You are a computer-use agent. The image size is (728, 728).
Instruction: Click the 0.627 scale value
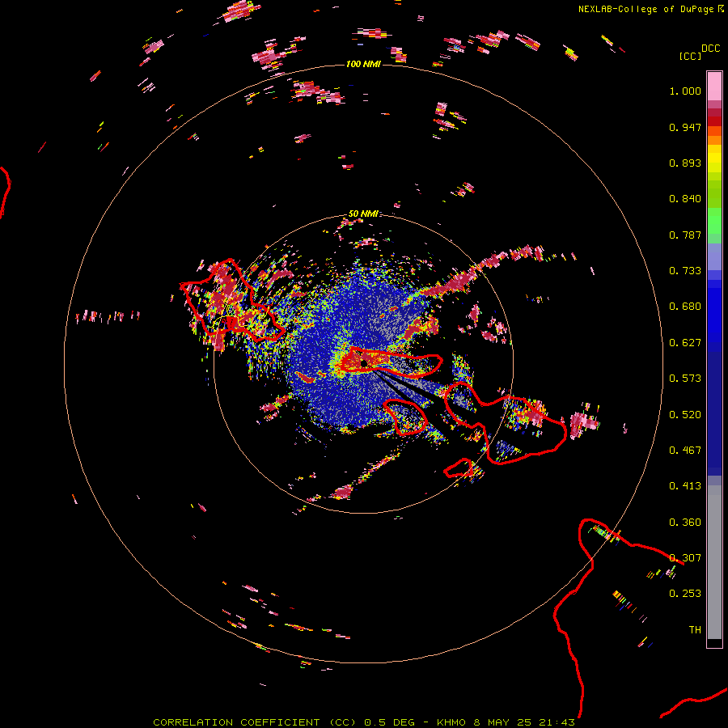(x=685, y=343)
